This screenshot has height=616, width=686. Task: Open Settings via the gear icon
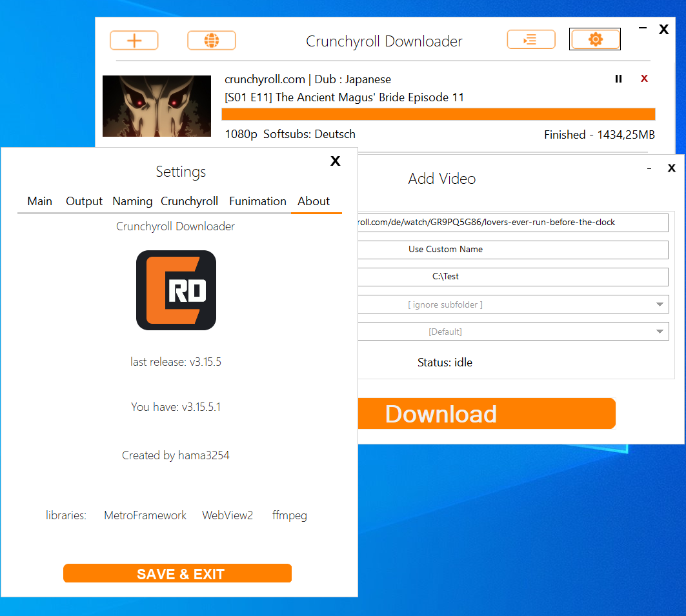(594, 39)
